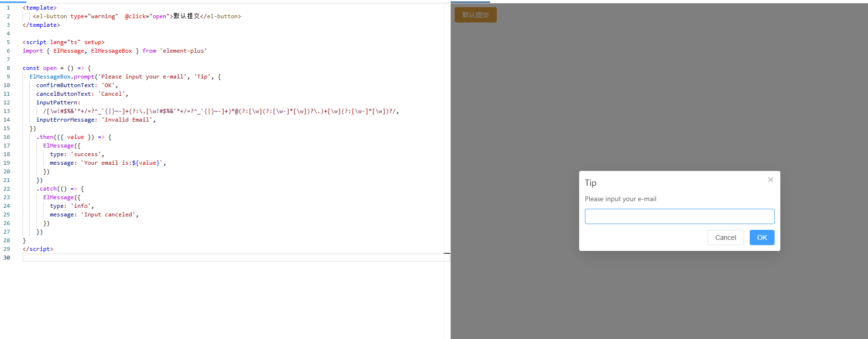Click the type: 'info' code line

[x=72, y=206]
